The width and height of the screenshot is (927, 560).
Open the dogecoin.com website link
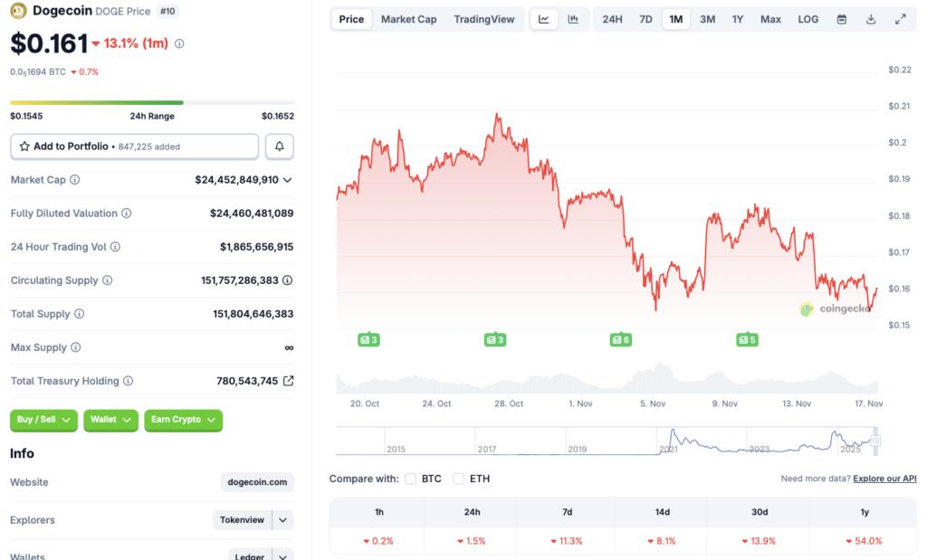[x=256, y=482]
